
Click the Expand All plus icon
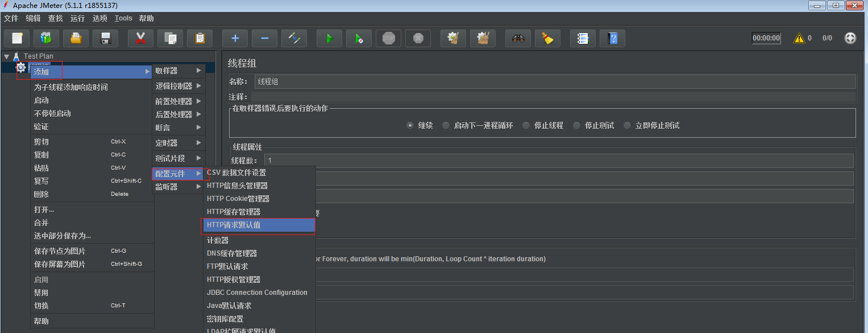pos(235,39)
